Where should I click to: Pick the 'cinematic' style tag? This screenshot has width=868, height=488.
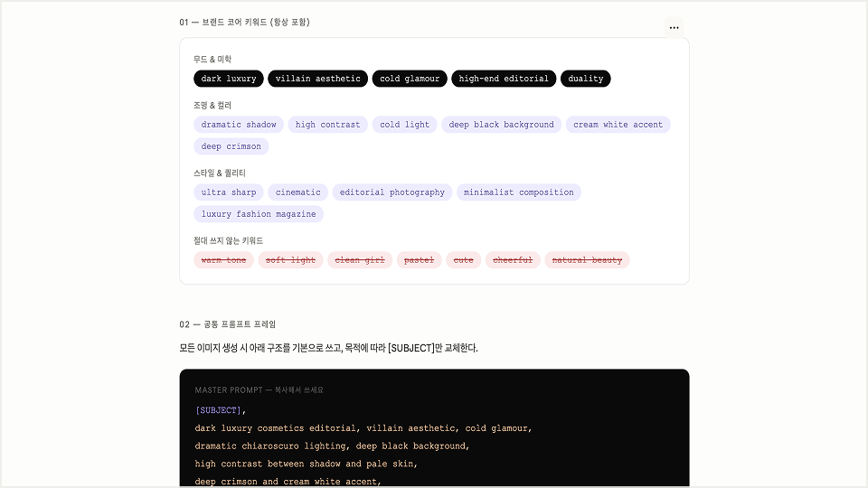click(x=297, y=192)
